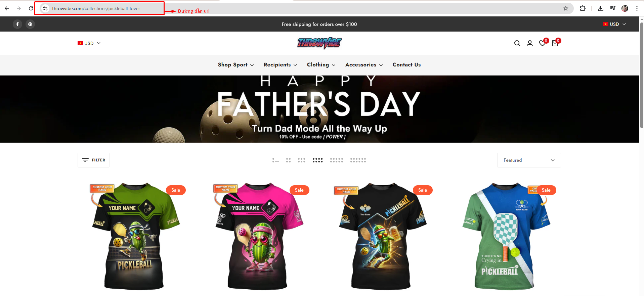The image size is (644, 296).
Task: Open the Pinterest social icon
Action: pos(30,24)
